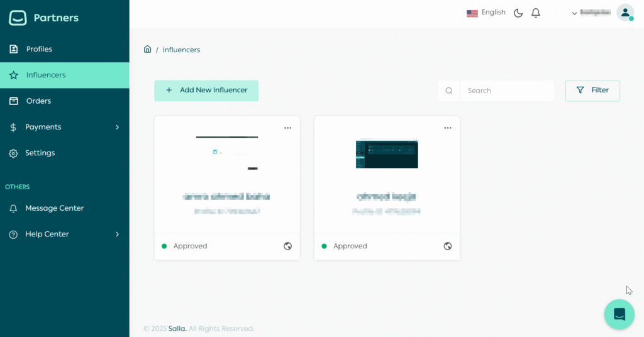Click globe icon on first influencer card
Screen dimensions: 644x337
pyautogui.click(x=287, y=246)
